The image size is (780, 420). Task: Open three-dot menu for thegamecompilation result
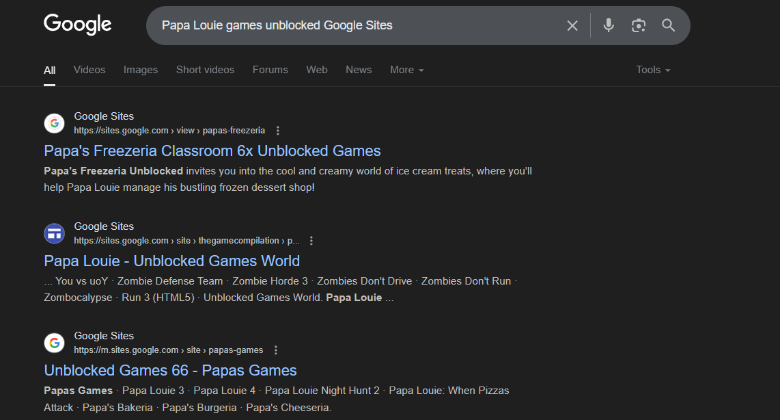click(x=311, y=241)
